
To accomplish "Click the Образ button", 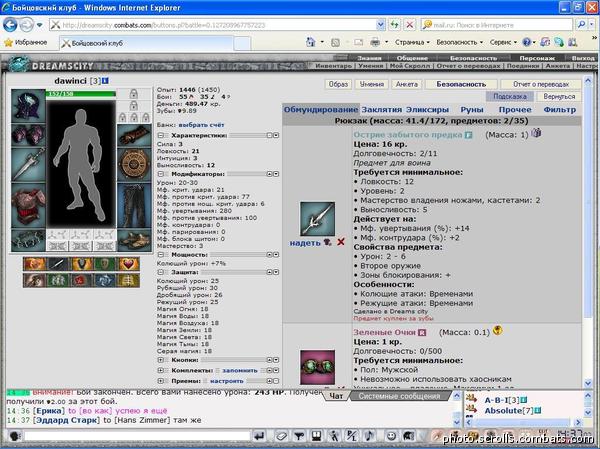I will click(x=338, y=84).
